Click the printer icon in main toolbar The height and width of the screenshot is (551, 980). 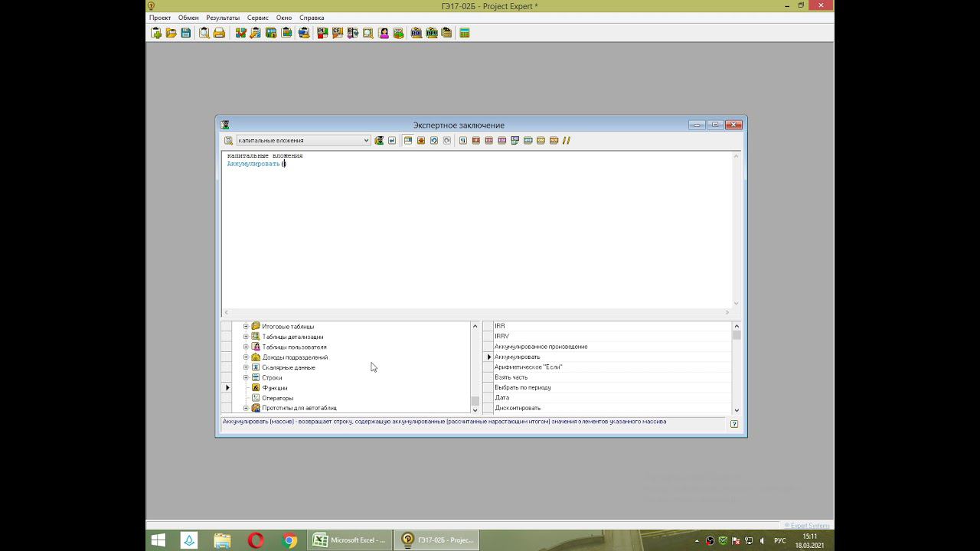[x=219, y=33]
